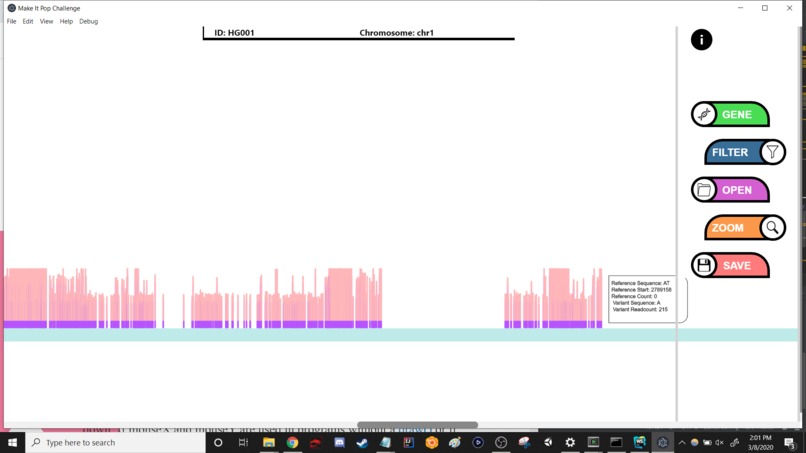Screen dimensions: 806x453
Task: Open Discord from taskbar
Action: coord(339,442)
